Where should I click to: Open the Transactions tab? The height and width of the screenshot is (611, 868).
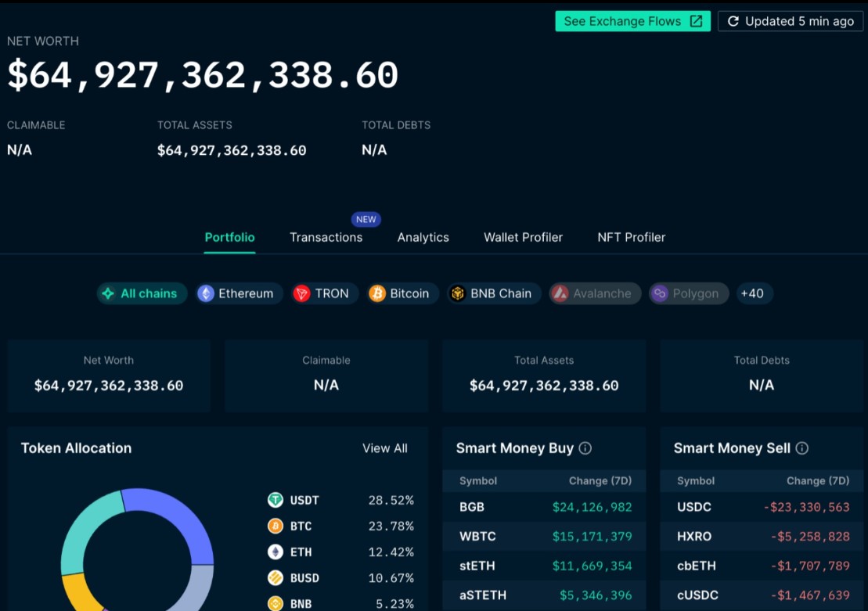point(326,237)
